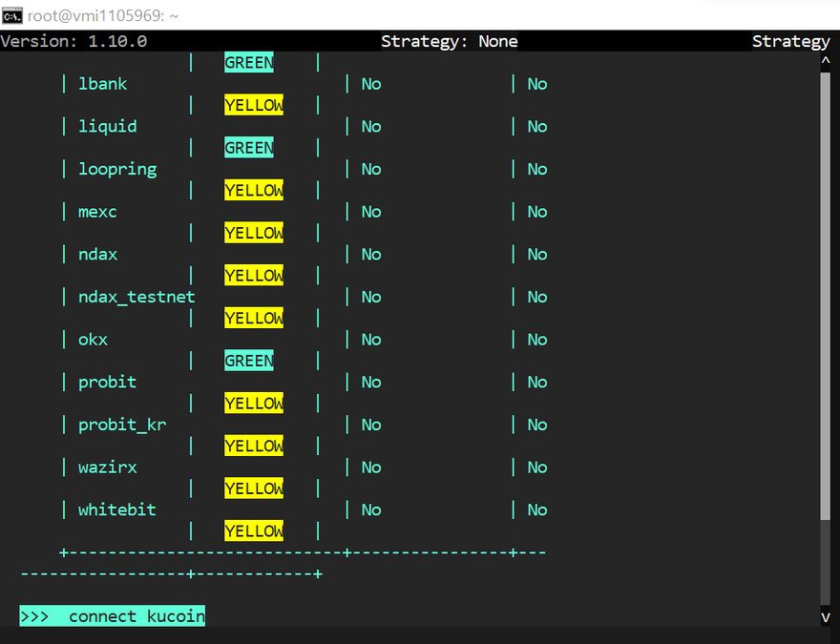Select the lbank exchange row name
Screen dimensions: 840x644
coord(102,84)
